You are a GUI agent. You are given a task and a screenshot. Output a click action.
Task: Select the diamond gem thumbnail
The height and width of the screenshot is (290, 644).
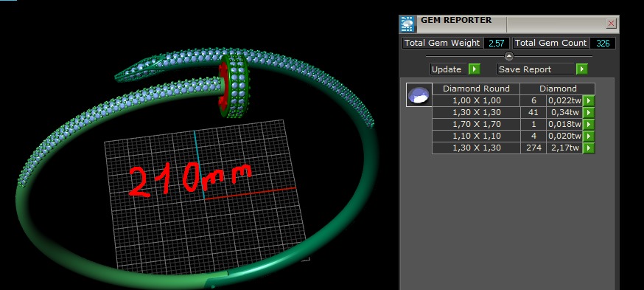pos(419,94)
